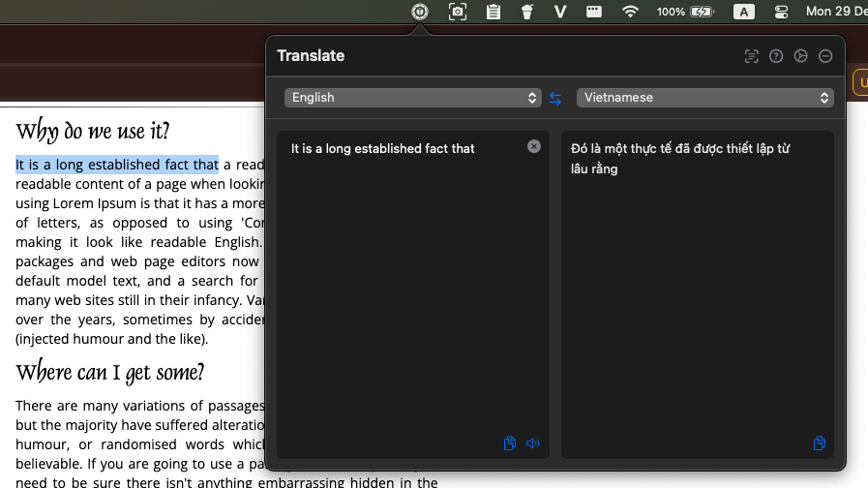This screenshot has height=488, width=868.
Task: Copy the Vietnamese translation
Action: tap(820, 443)
